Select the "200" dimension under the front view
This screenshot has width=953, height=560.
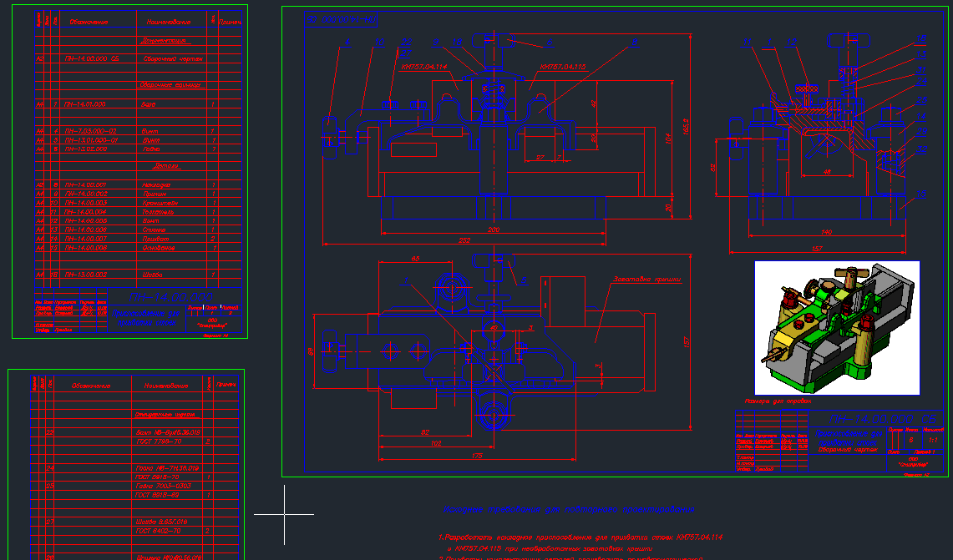(x=494, y=230)
